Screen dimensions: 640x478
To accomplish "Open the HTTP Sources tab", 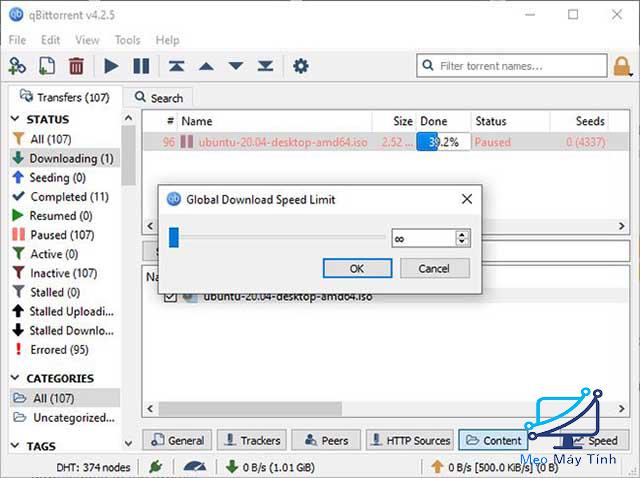I will point(410,440).
